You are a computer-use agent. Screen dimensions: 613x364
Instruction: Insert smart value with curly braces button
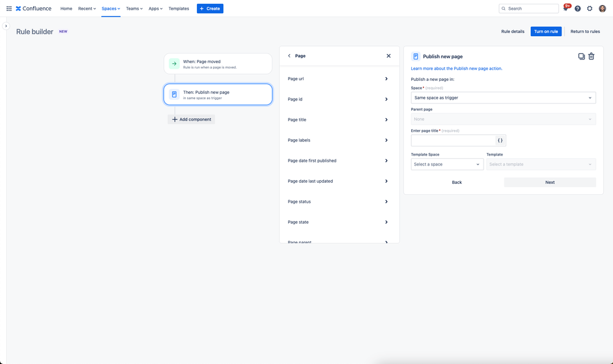tap(500, 140)
